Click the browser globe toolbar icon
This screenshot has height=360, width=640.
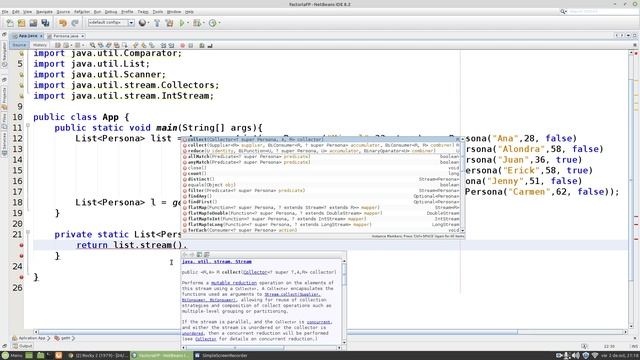[142, 23]
